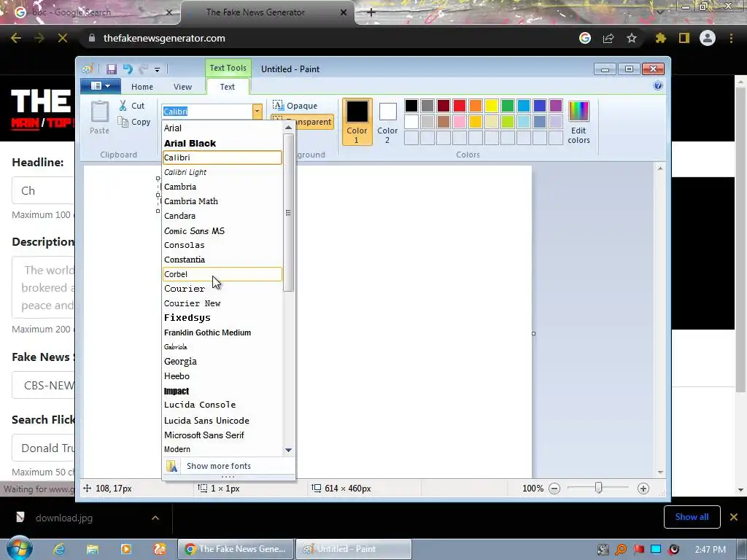Pick the yellow color swatch
This screenshot has width=747, height=560.
[x=492, y=106]
